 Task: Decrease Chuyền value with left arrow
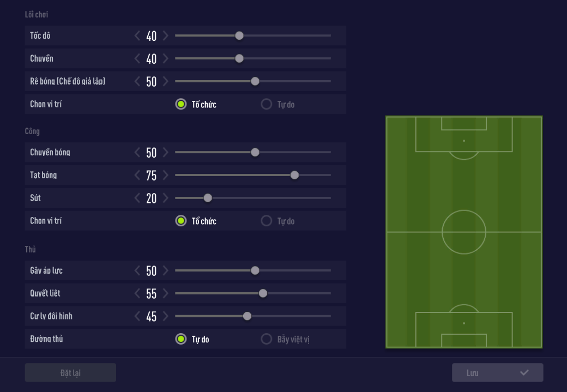point(137,59)
